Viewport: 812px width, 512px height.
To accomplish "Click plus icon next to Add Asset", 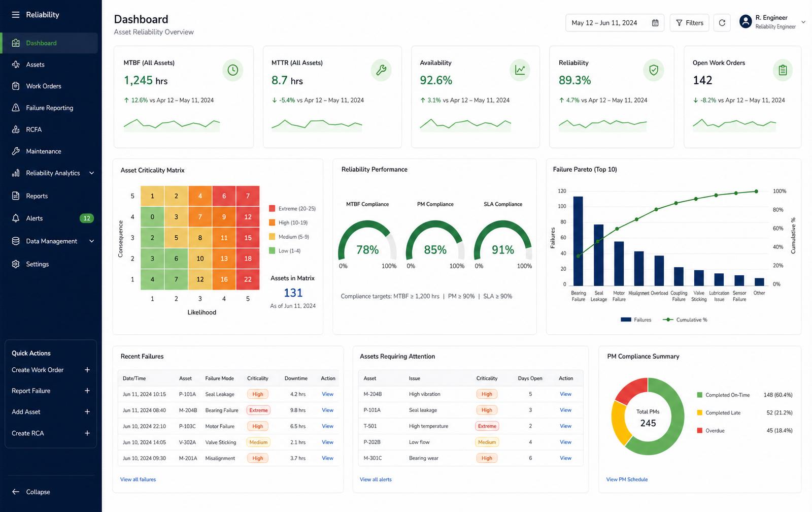I will pyautogui.click(x=87, y=412).
